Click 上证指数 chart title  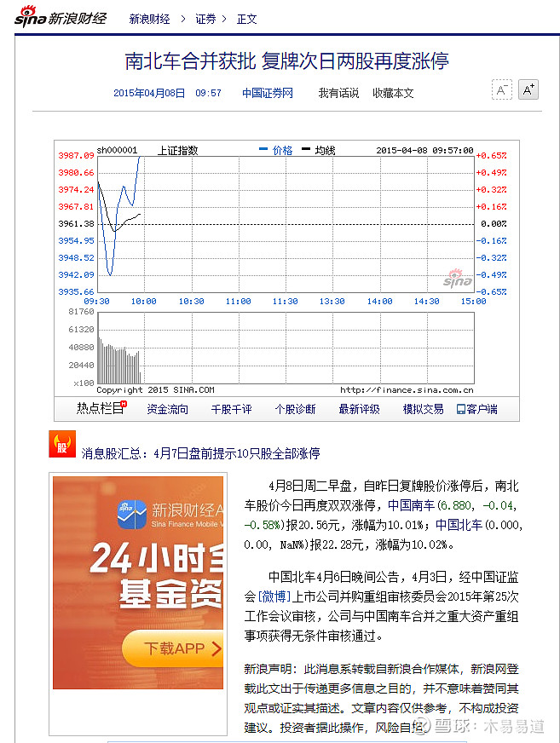178,150
